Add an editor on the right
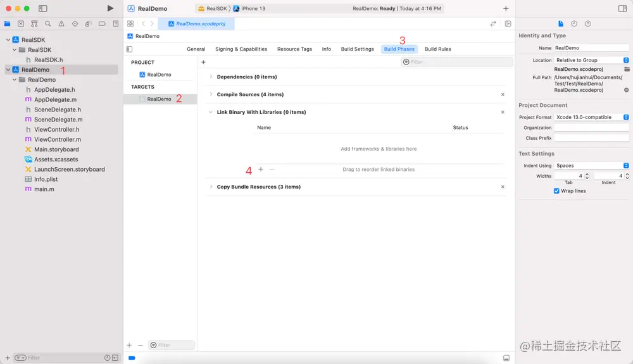The width and height of the screenshot is (633, 364). 508,24
